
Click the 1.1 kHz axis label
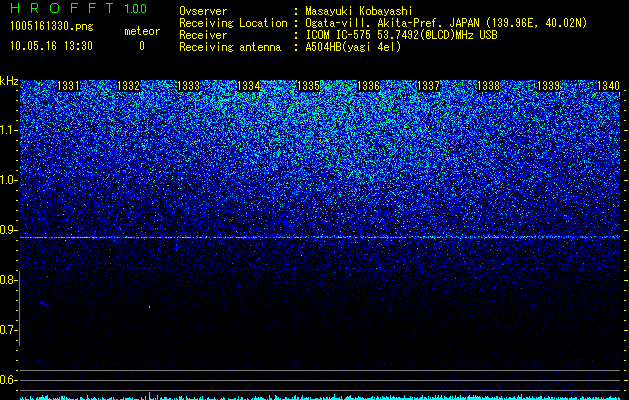(x=8, y=130)
